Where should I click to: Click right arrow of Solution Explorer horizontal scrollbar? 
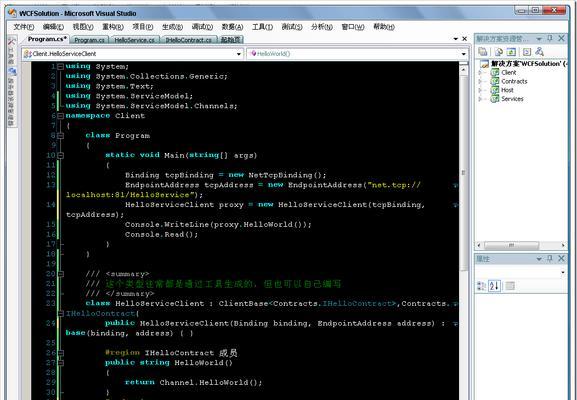tap(563, 245)
